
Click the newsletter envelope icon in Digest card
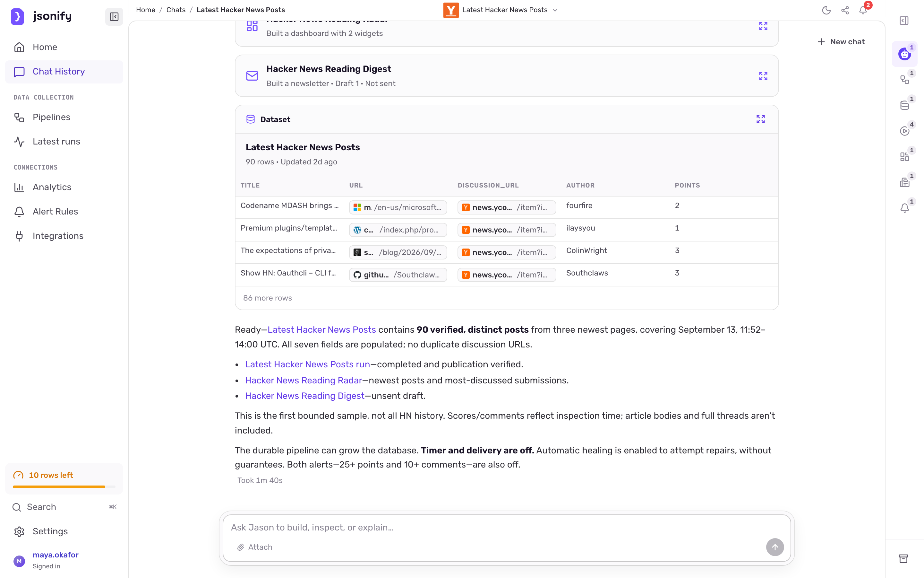252,76
